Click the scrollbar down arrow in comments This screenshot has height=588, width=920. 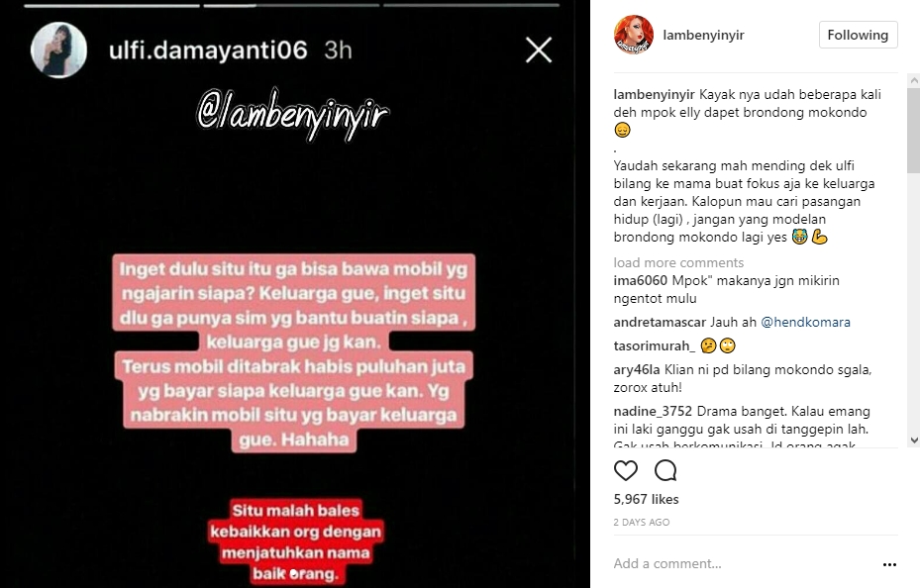coord(913,441)
